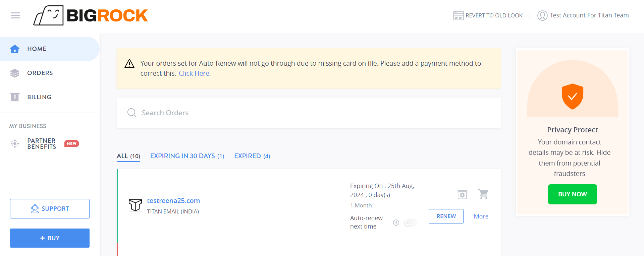The image size is (644, 256).
Task: Open ORDERS in the sidebar
Action: (x=50, y=73)
